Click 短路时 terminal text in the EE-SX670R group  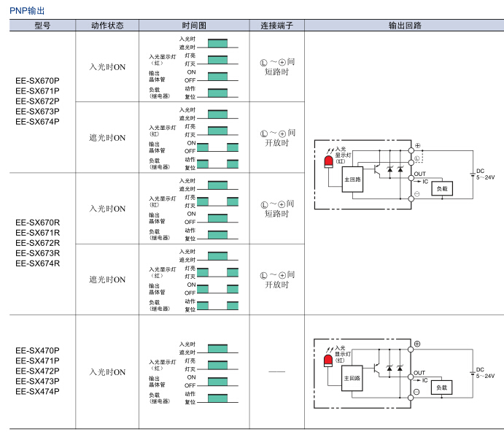(x=276, y=214)
